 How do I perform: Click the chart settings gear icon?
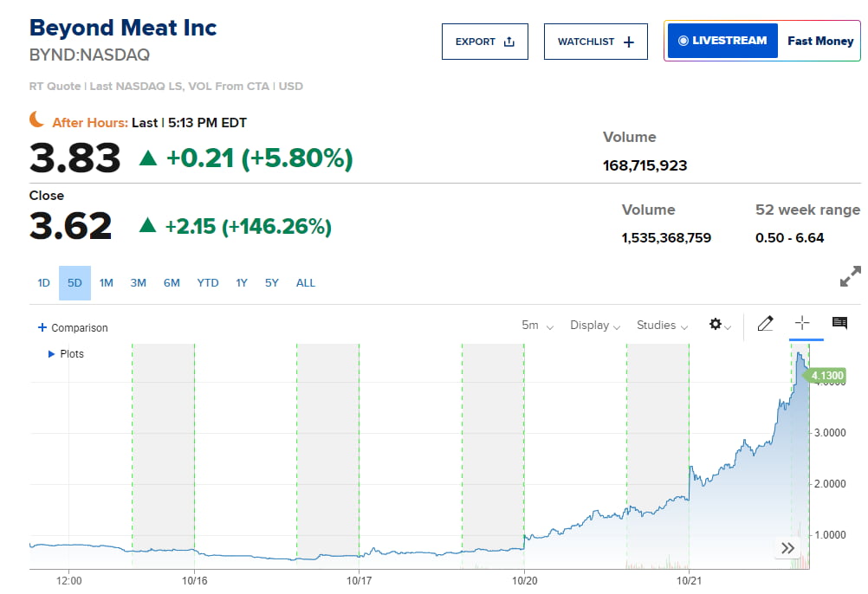click(716, 325)
